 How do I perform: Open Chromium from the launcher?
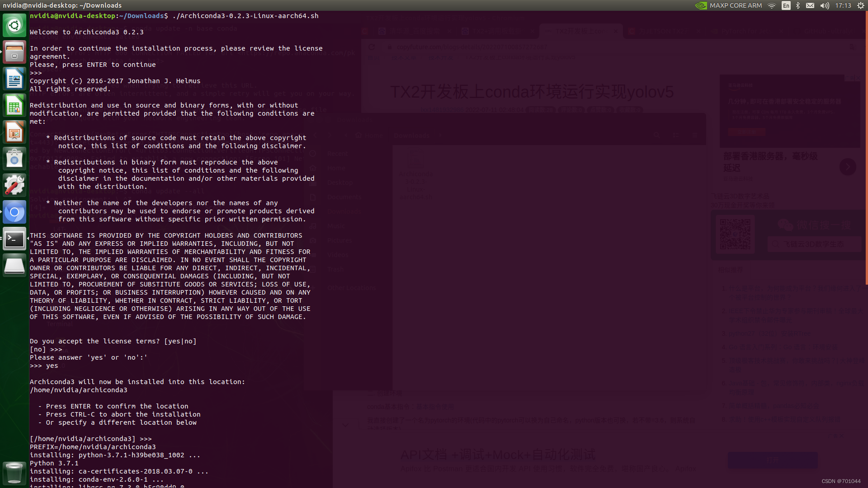click(x=14, y=211)
